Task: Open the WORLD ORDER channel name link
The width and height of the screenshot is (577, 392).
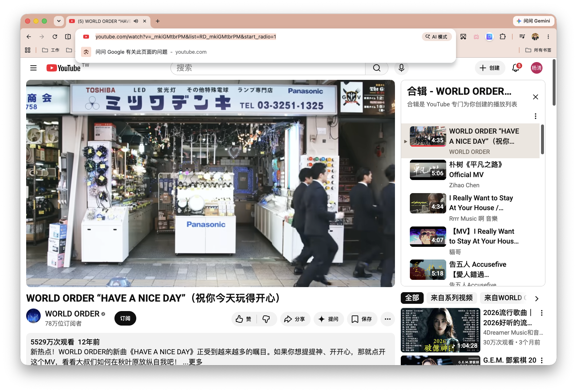Action: click(x=72, y=314)
